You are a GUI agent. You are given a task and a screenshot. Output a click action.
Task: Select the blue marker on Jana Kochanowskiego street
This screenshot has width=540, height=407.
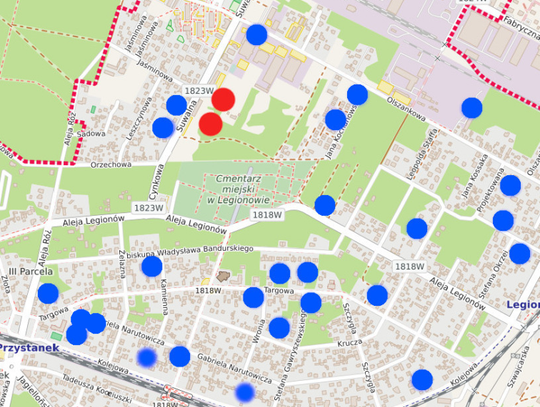point(335,120)
